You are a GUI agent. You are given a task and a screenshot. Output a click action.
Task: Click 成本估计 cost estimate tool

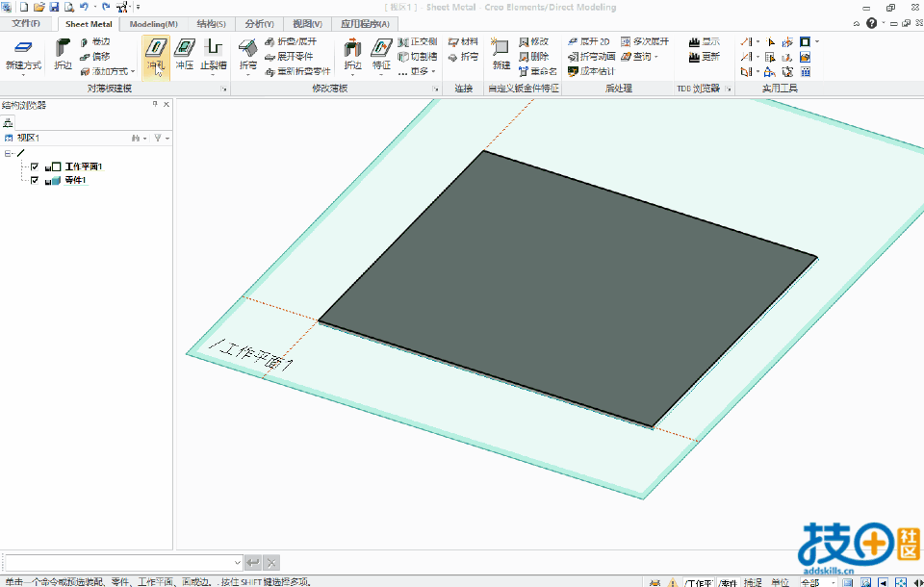(x=591, y=71)
